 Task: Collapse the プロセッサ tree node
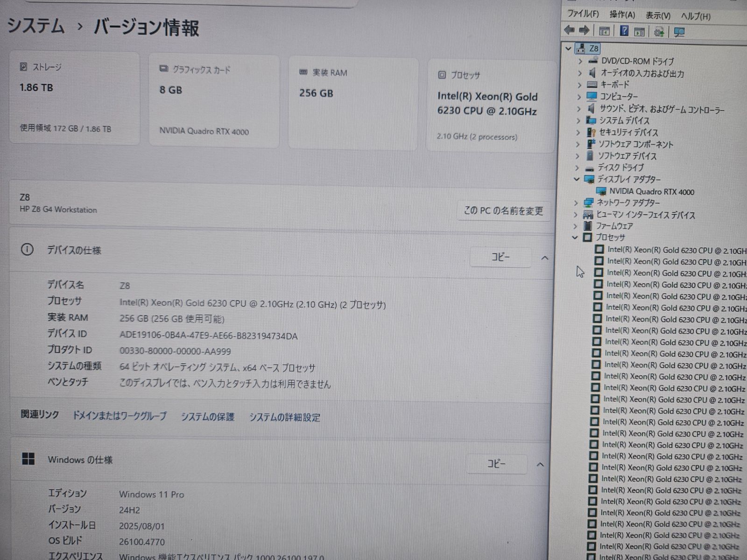575,238
